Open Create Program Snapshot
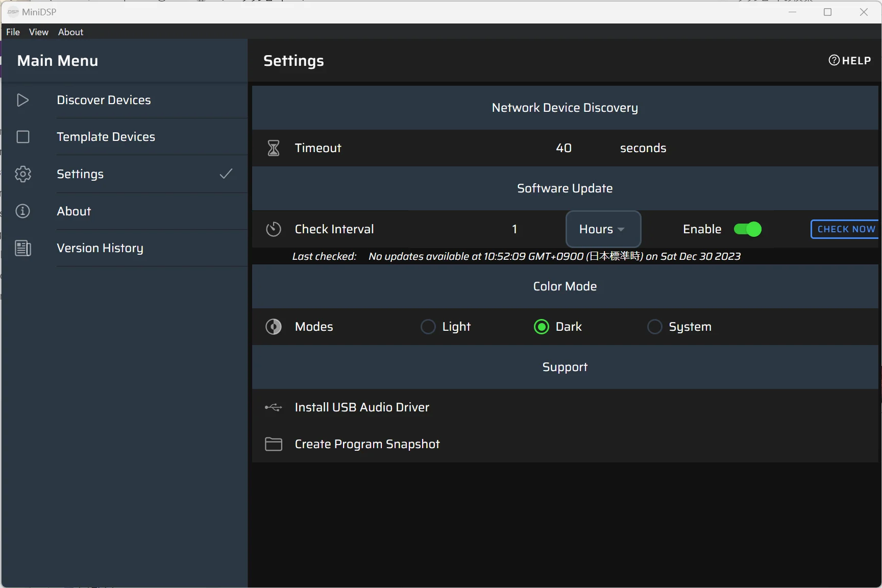The width and height of the screenshot is (882, 588). click(x=367, y=444)
